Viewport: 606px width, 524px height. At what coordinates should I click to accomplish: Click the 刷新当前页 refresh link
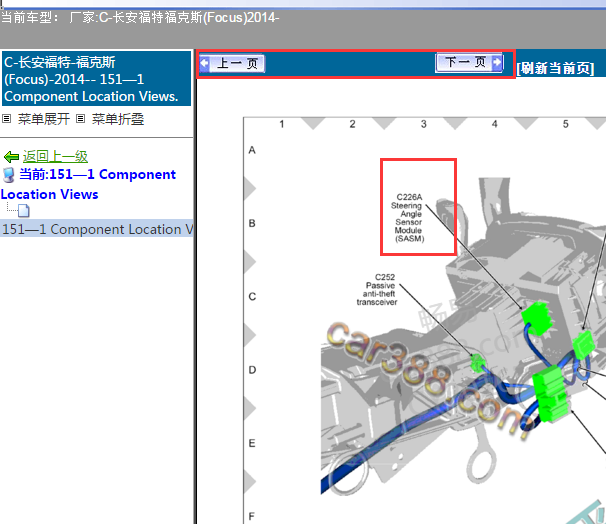pos(555,68)
